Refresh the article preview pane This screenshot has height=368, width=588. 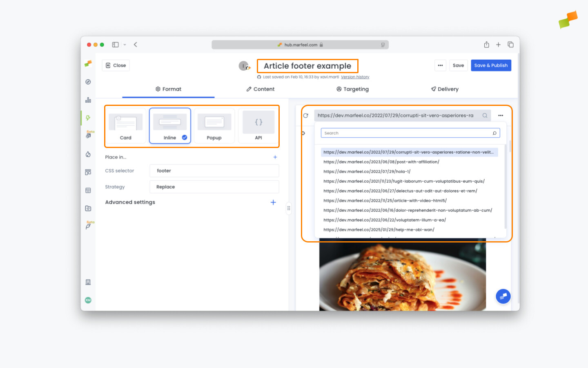[306, 115]
